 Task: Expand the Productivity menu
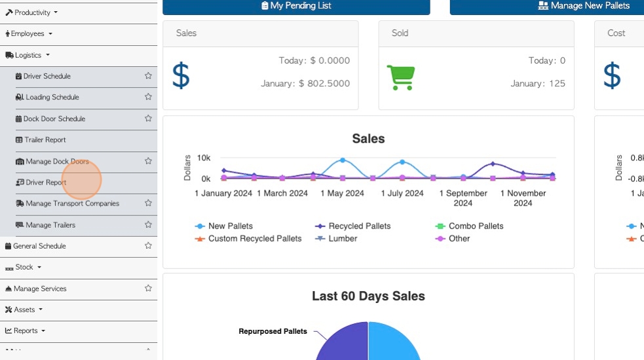point(31,12)
